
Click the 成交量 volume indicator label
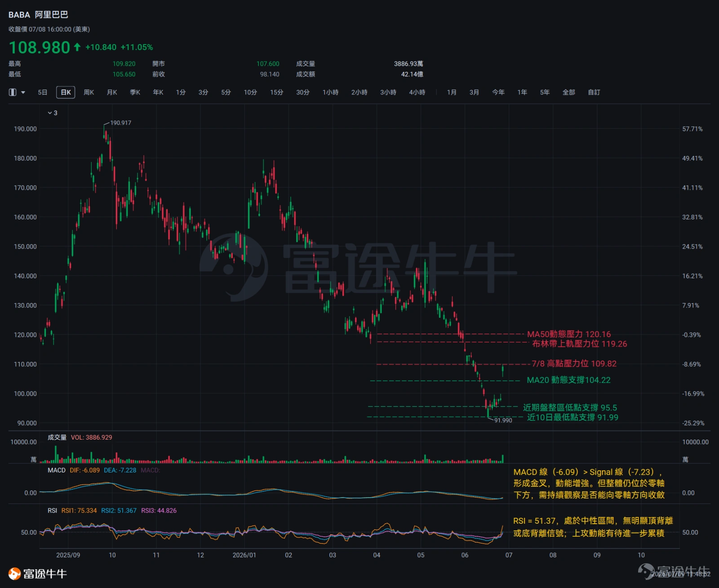coord(57,437)
